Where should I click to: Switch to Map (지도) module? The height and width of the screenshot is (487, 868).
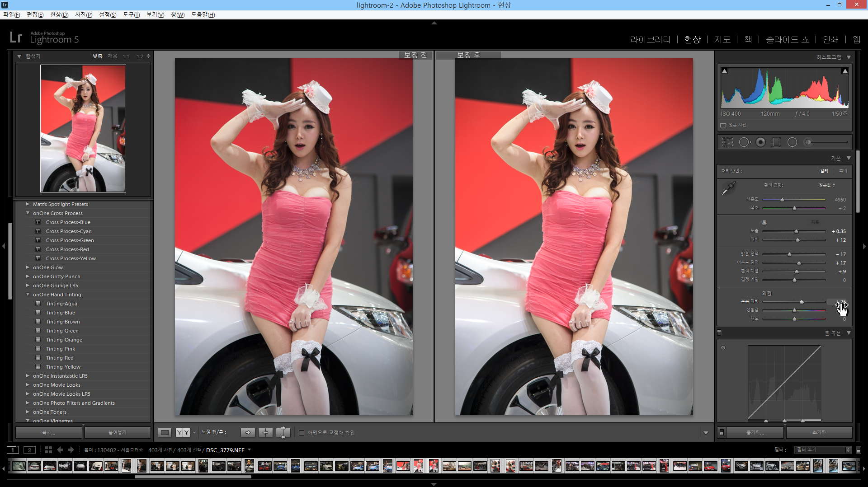722,40
